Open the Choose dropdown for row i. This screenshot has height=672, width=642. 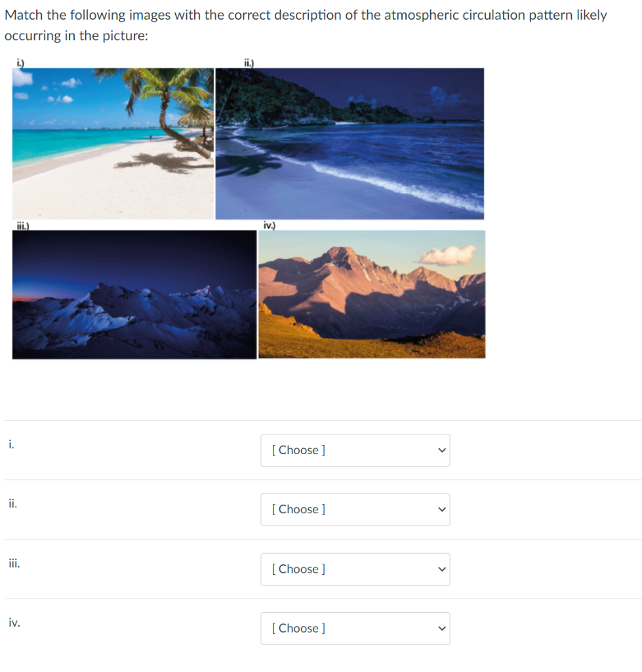[x=355, y=450]
